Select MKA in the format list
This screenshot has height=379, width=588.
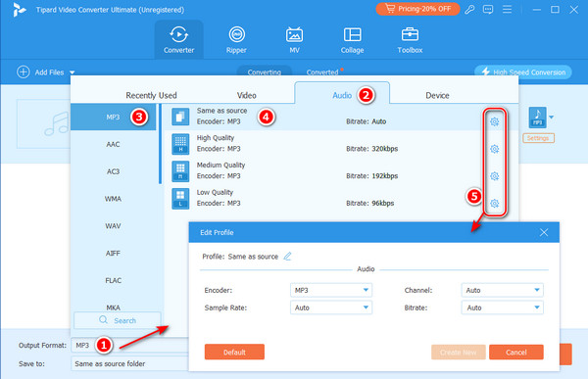pos(114,307)
